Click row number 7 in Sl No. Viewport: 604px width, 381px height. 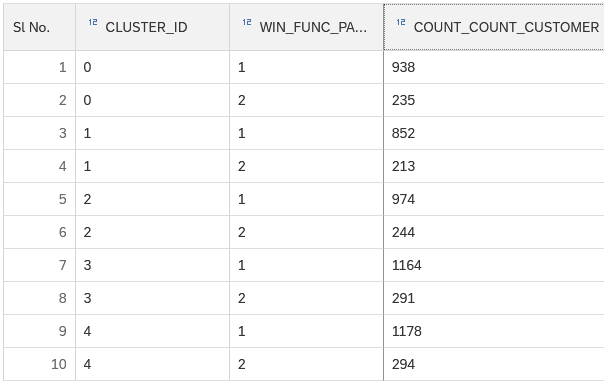40,265
